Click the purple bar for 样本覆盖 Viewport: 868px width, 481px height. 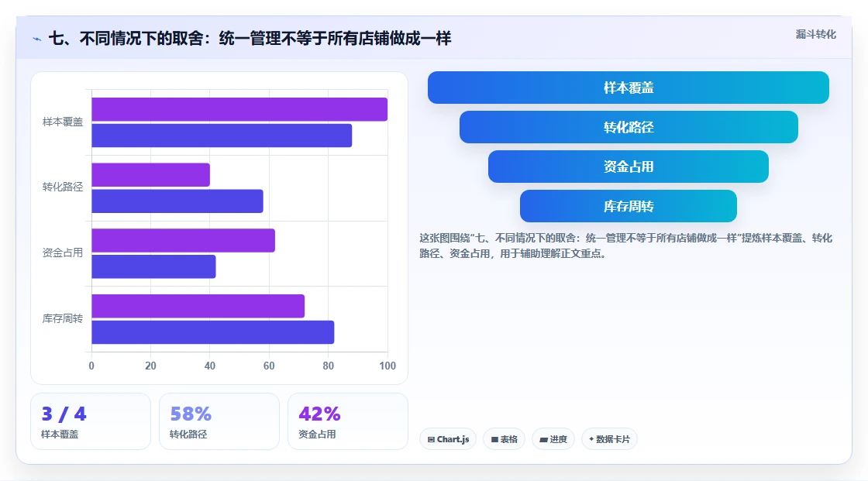coord(239,109)
